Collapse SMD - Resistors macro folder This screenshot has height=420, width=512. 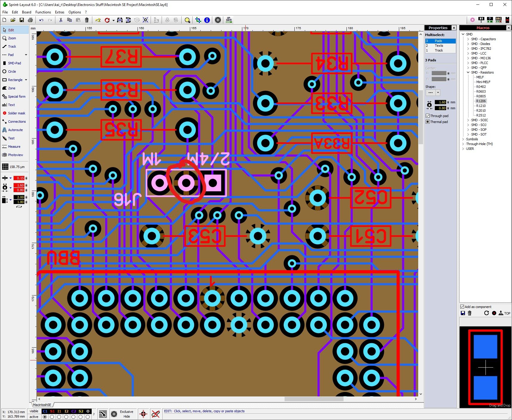click(x=468, y=72)
